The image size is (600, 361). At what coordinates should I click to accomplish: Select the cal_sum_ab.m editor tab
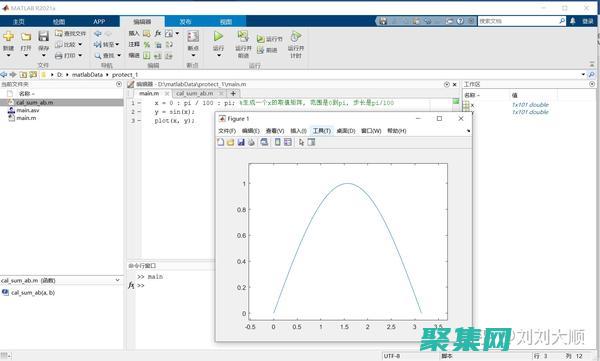(x=194, y=93)
